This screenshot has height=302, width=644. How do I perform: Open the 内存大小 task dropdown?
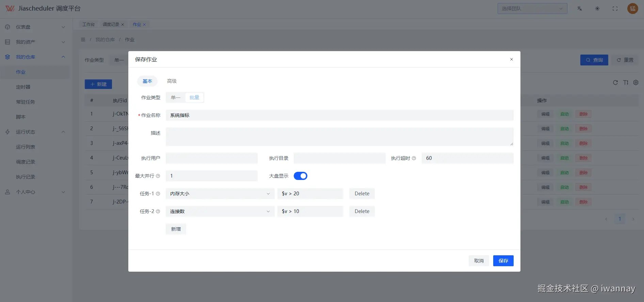[220, 194]
